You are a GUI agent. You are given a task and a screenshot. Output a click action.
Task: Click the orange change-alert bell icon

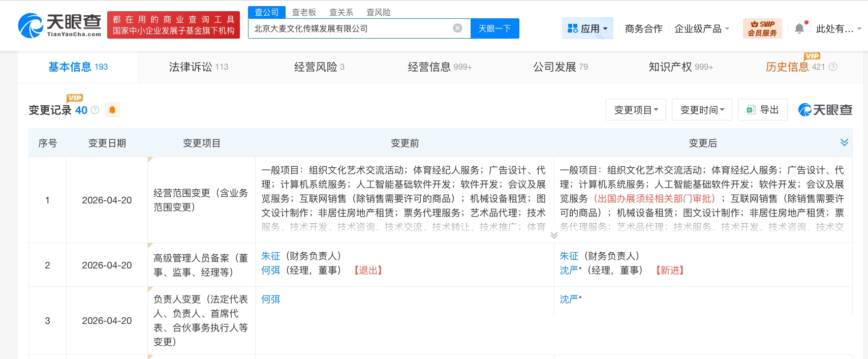[112, 110]
